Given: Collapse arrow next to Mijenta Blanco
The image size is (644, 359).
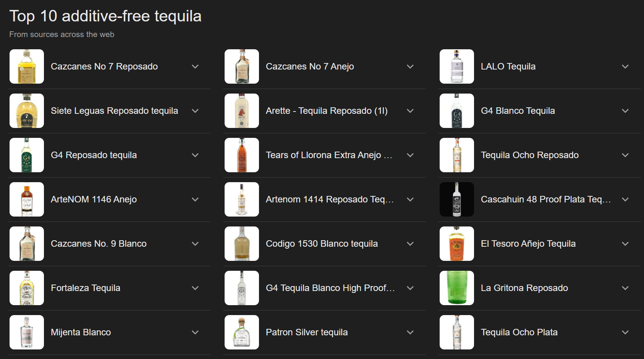Looking at the screenshot, I should (195, 332).
